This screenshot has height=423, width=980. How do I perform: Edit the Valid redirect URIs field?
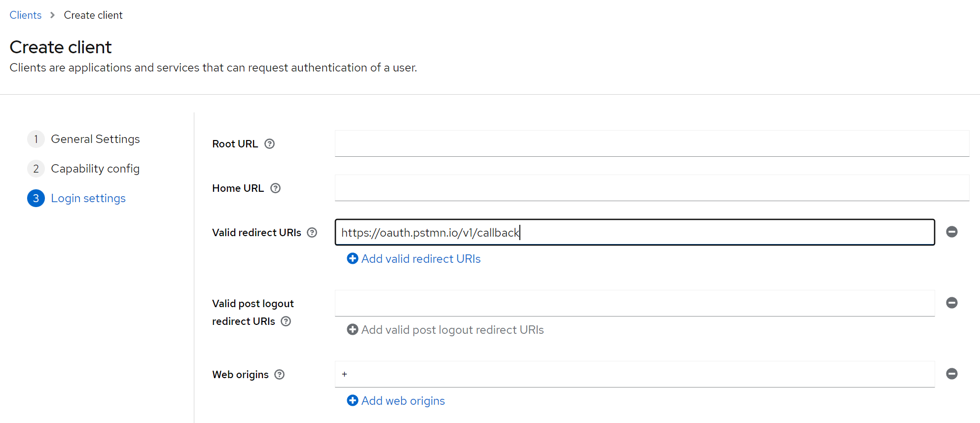(x=635, y=232)
